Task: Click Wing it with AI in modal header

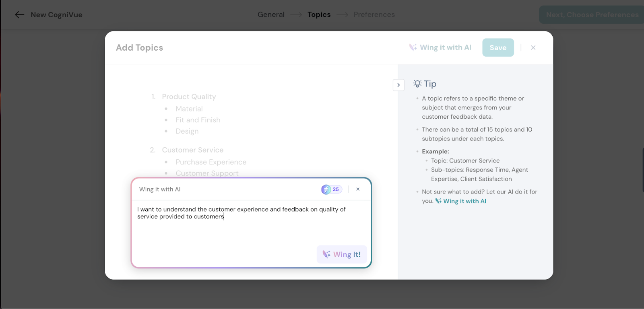Action: point(440,47)
